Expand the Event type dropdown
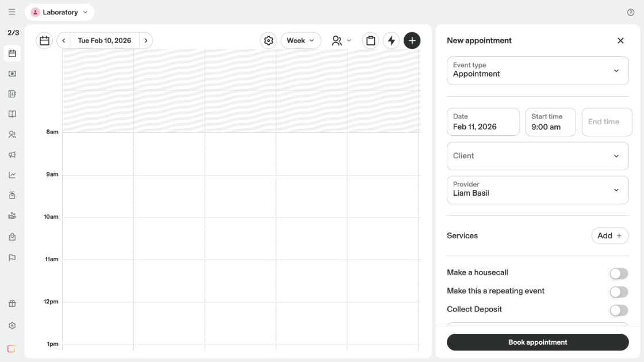The width and height of the screenshot is (644, 362). click(538, 71)
